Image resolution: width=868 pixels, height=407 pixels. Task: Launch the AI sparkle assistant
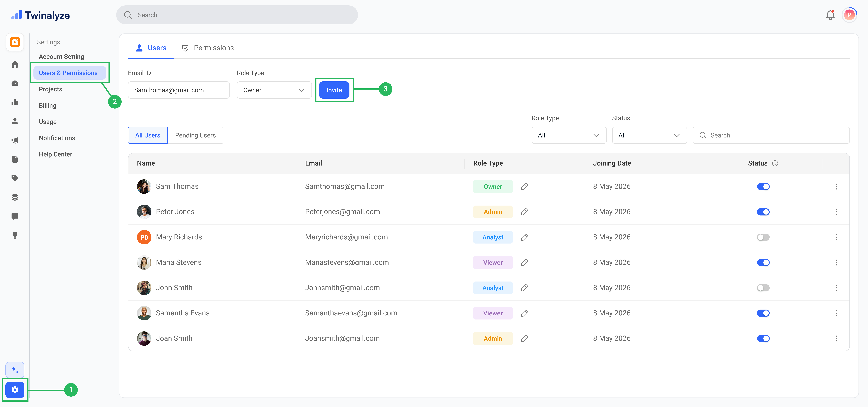click(x=15, y=370)
